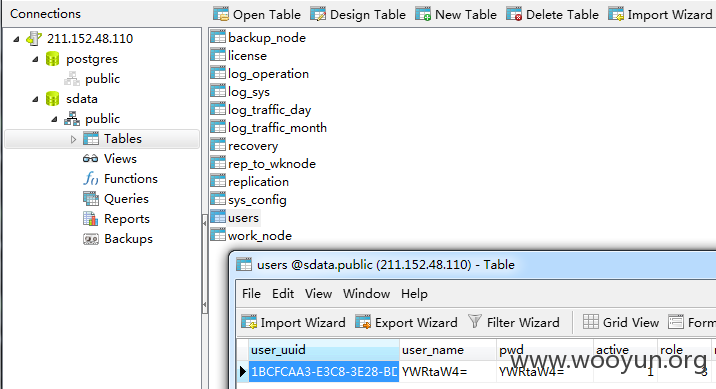716x389 pixels.
Task: Open Edit menu in users table window
Action: tap(283, 294)
